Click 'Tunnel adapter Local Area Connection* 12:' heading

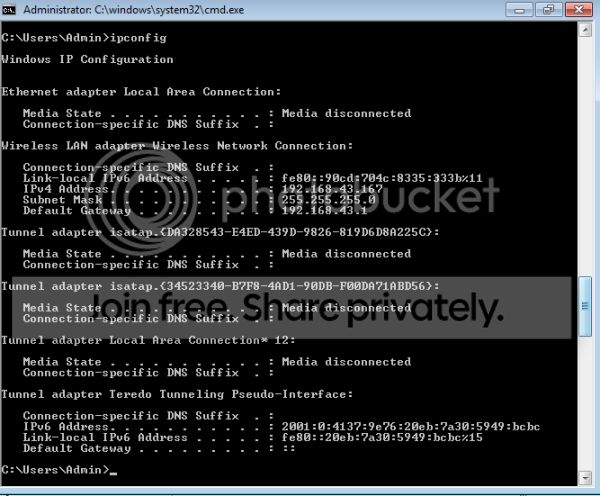tap(148, 340)
